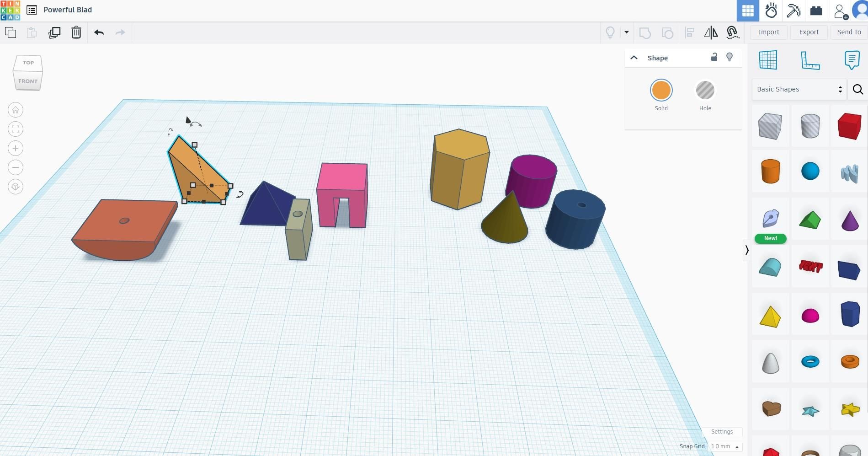Pick the orange Cylinder shape

[771, 172]
